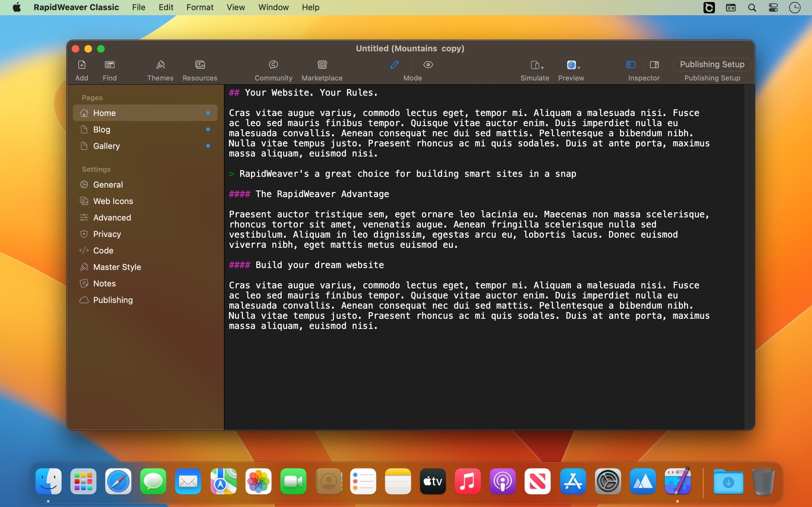Click the Publishing Setup button
Image resolution: width=812 pixels, height=507 pixels.
[x=712, y=64]
